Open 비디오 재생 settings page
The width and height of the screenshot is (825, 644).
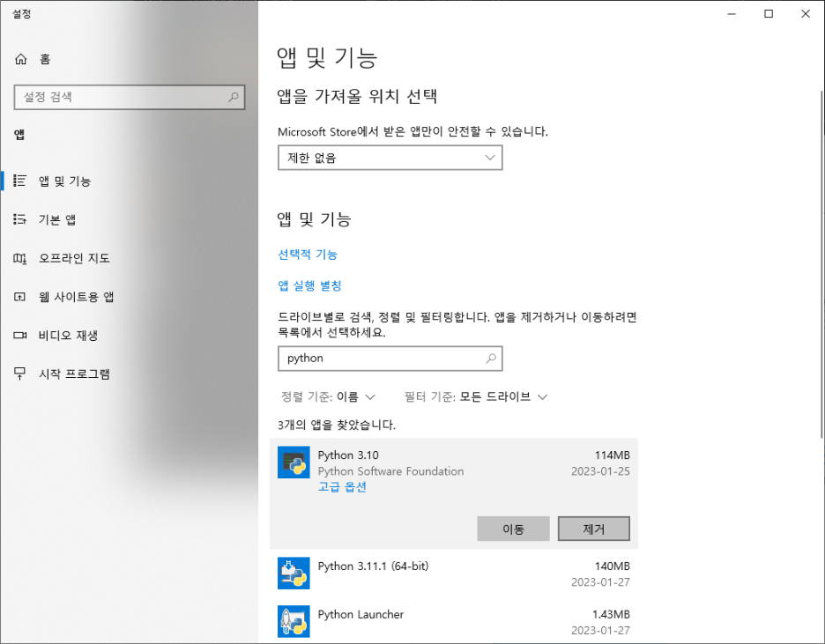click(129, 336)
